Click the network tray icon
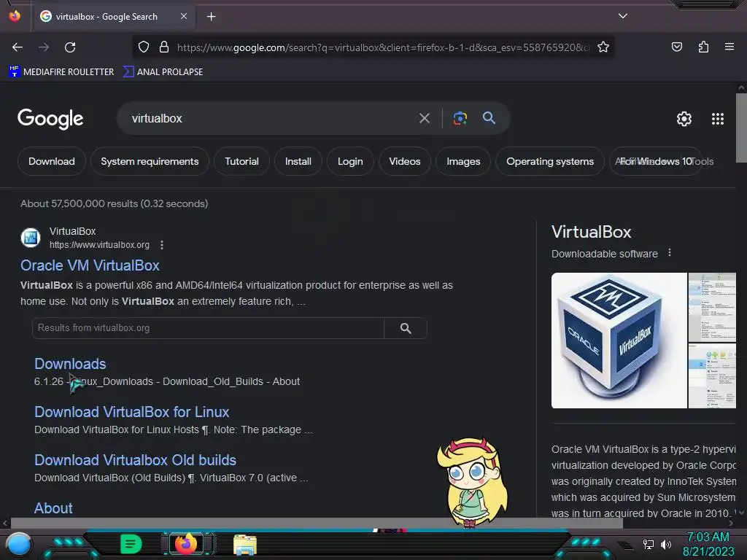The height and width of the screenshot is (560, 747). click(x=649, y=544)
